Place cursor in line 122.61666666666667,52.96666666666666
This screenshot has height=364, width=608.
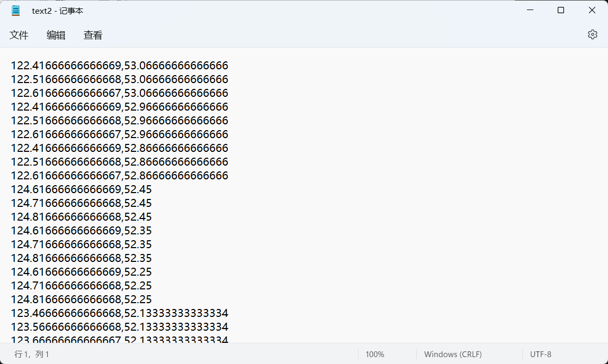click(120, 134)
